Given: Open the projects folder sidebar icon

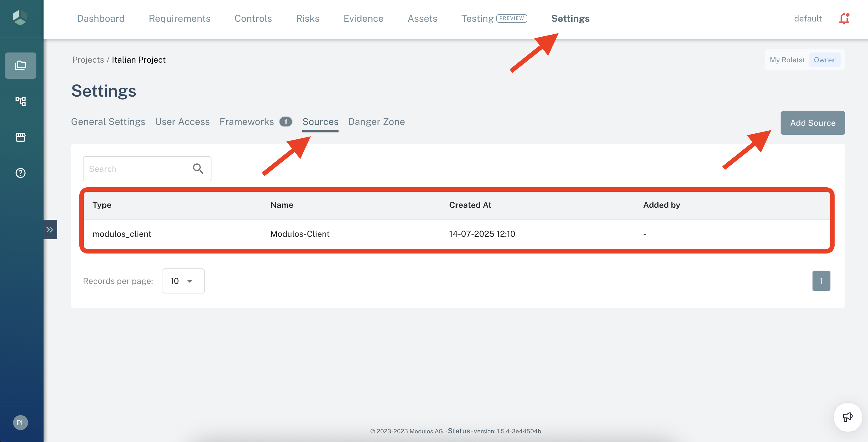Looking at the screenshot, I should pyautogui.click(x=21, y=65).
